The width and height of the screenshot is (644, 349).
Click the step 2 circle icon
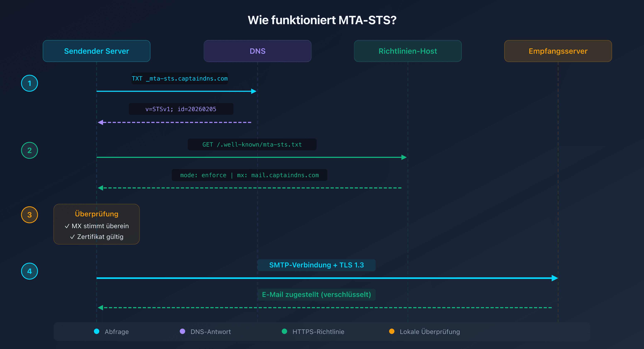29,150
